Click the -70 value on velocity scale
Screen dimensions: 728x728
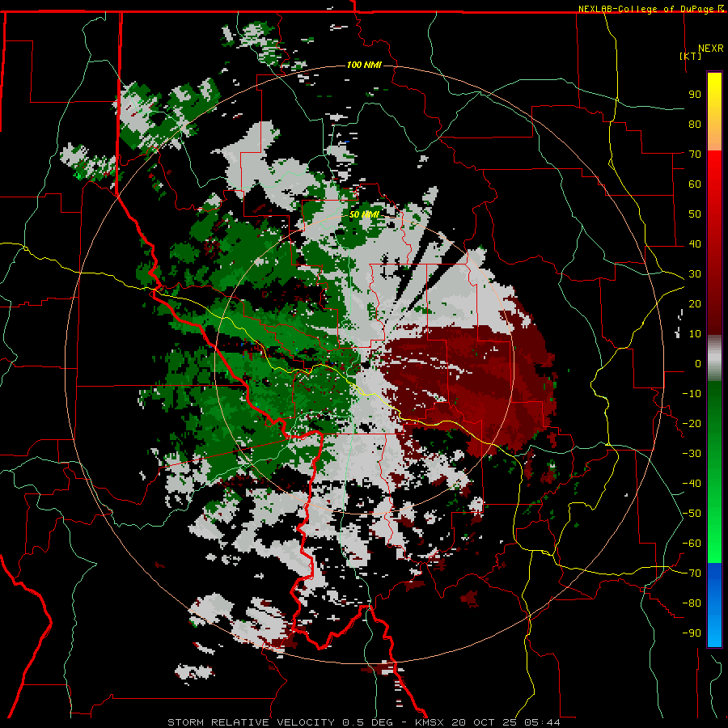click(692, 574)
